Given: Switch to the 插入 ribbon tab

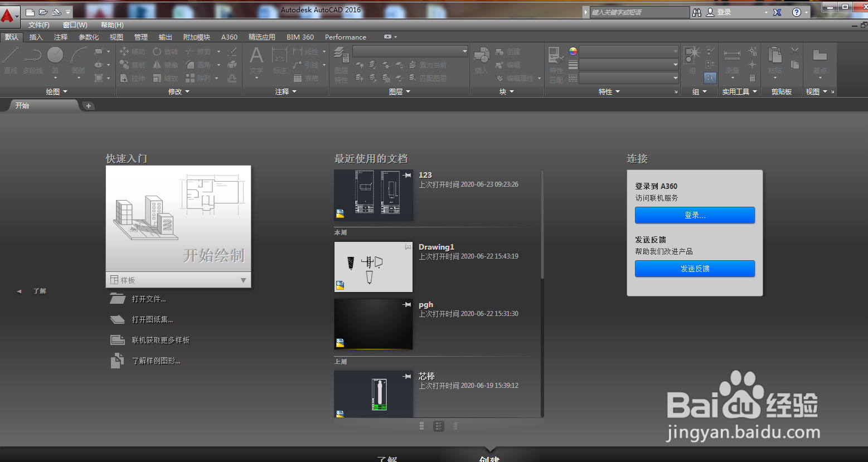Looking at the screenshot, I should click(36, 37).
